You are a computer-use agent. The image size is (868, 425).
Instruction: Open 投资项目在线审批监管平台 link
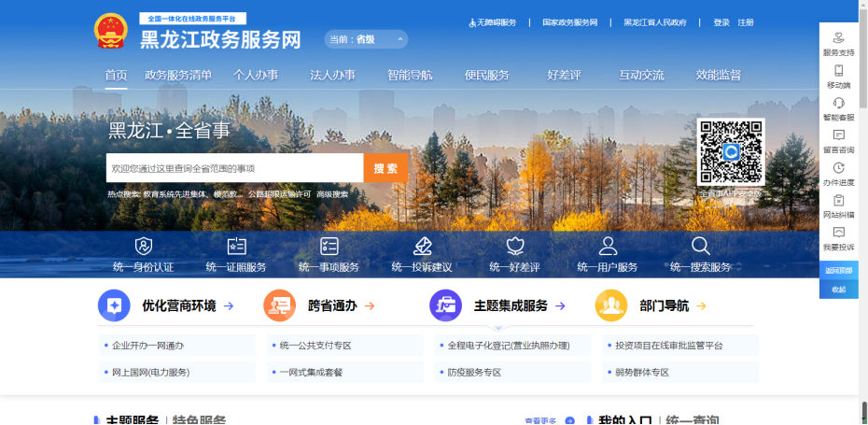click(669, 346)
